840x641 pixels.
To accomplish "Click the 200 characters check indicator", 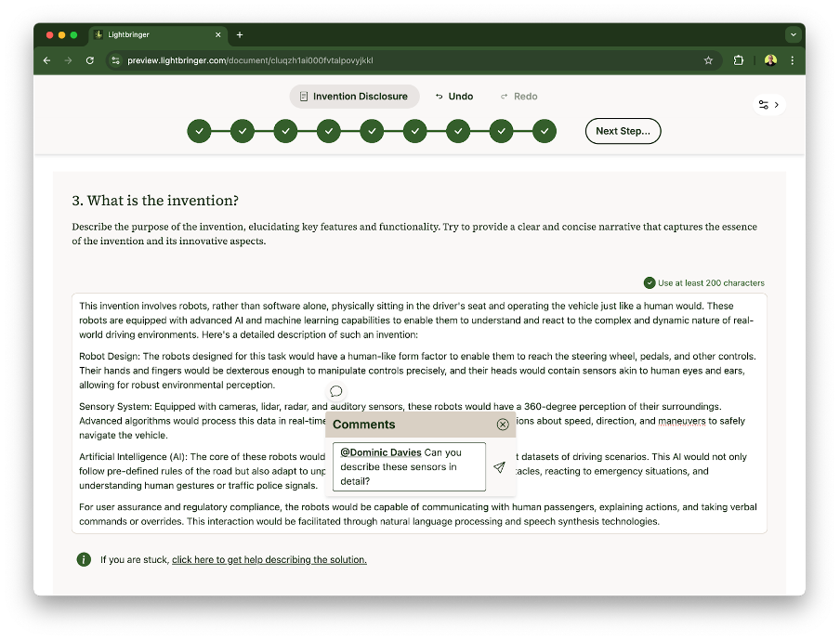I will 650,282.
